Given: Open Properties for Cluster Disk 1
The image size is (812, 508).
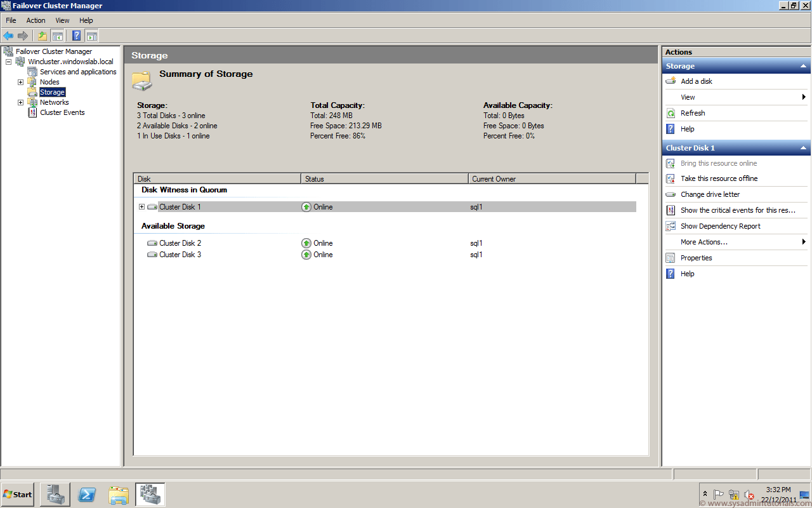Looking at the screenshot, I should [x=697, y=257].
